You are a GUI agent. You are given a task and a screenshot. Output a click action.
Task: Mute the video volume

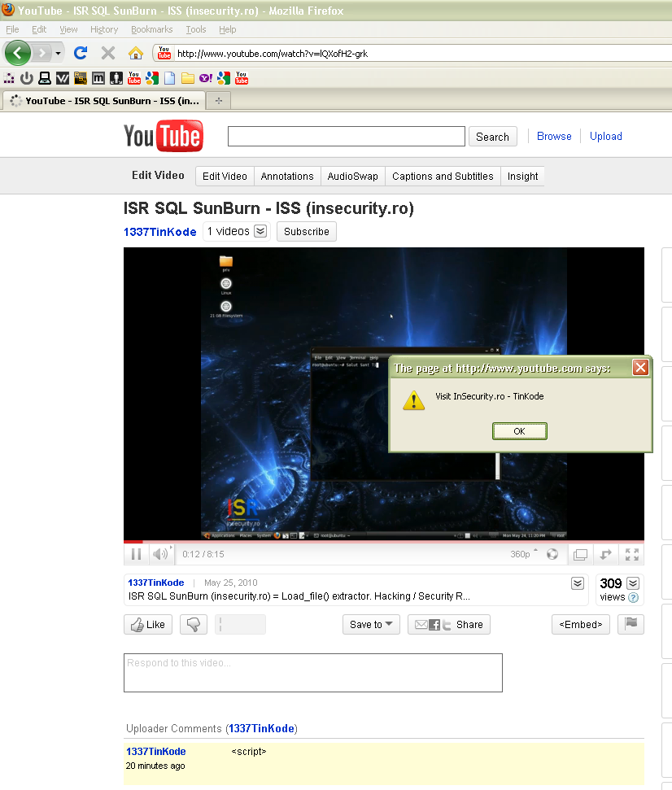161,554
